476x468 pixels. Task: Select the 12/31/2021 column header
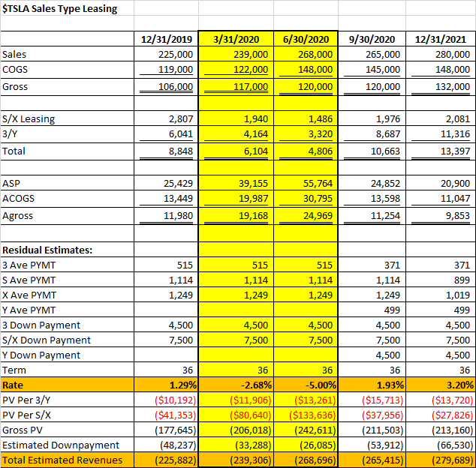(x=441, y=39)
